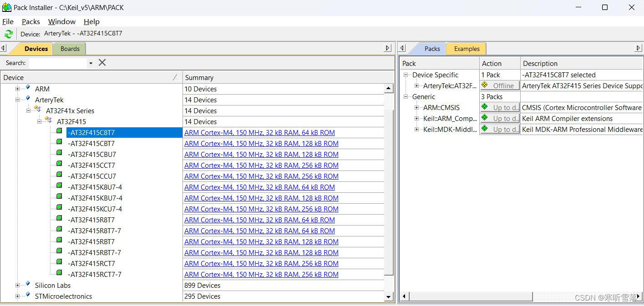Open summary link for AT32F415KBU7-4
Viewport: 644px width, 306px height.
click(261, 198)
